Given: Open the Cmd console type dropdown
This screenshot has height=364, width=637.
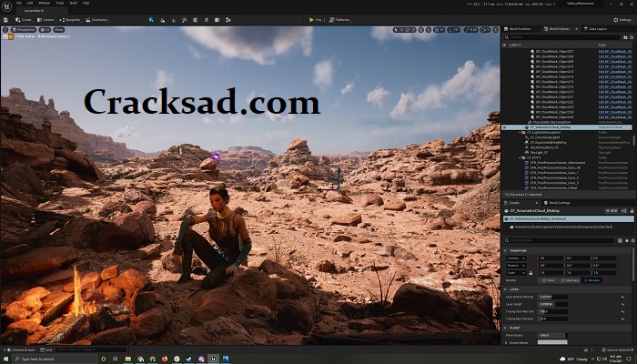Looking at the screenshot, I should [46, 349].
